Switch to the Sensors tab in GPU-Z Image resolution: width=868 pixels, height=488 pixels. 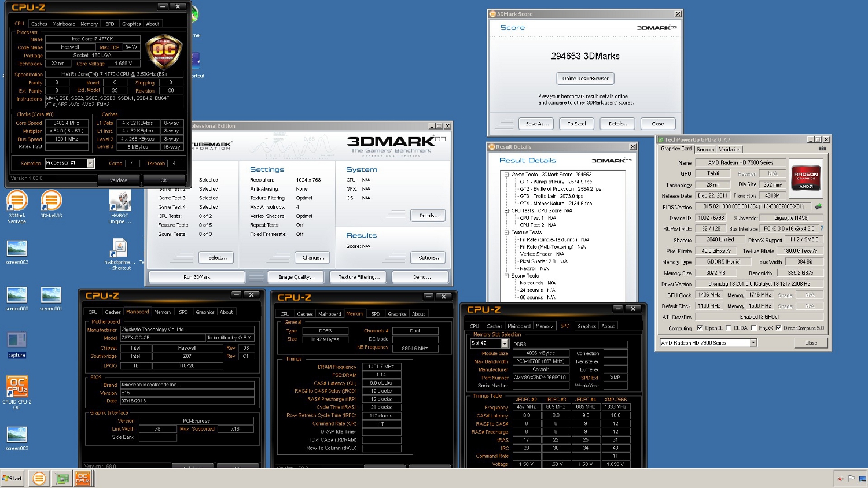[x=705, y=149]
